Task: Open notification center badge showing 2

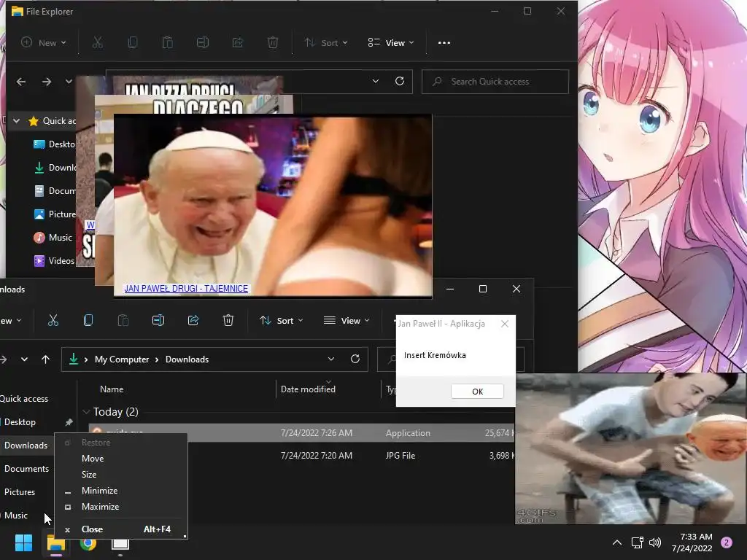Action: click(727, 542)
